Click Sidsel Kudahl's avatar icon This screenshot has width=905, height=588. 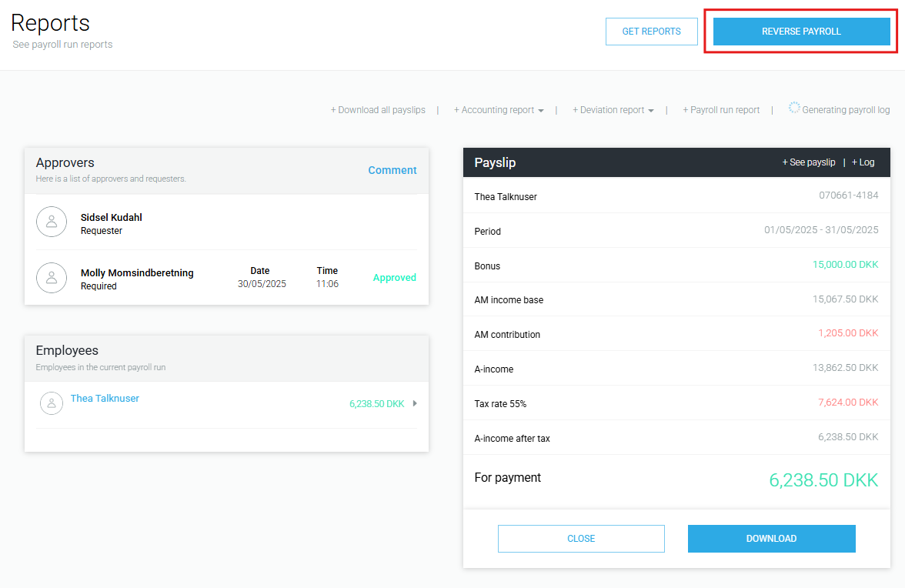coord(52,222)
